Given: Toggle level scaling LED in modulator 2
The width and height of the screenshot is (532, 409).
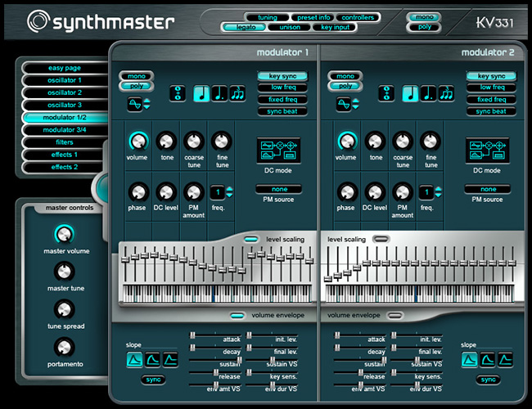Looking at the screenshot, I should coord(381,240).
